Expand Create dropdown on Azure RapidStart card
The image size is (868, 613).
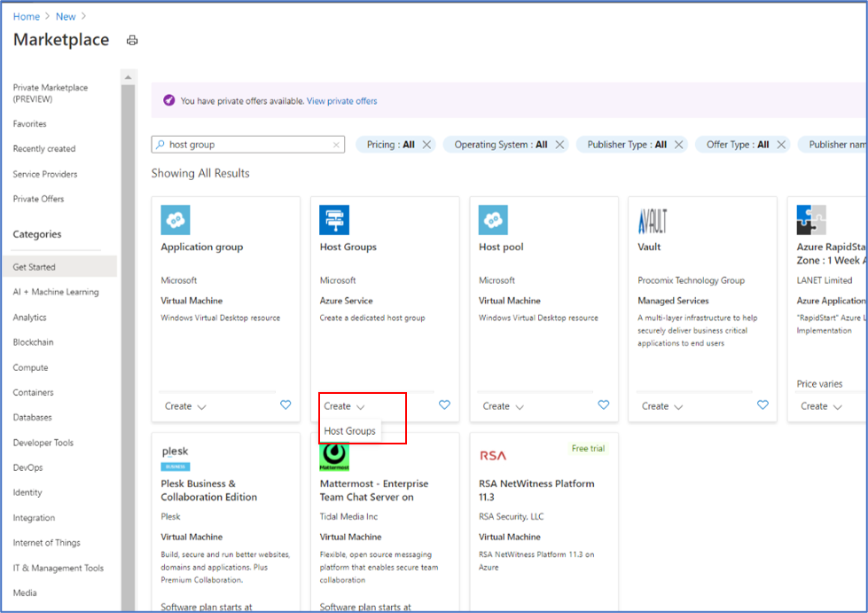(x=822, y=406)
